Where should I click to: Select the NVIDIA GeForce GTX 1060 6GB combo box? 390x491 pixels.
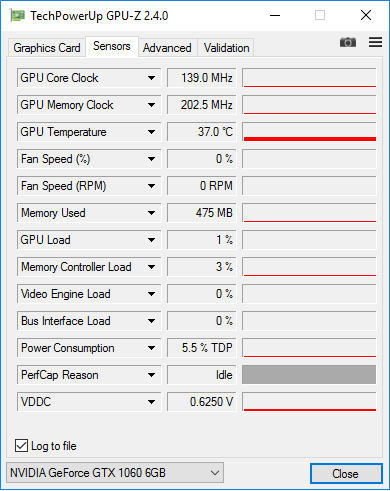(x=115, y=473)
